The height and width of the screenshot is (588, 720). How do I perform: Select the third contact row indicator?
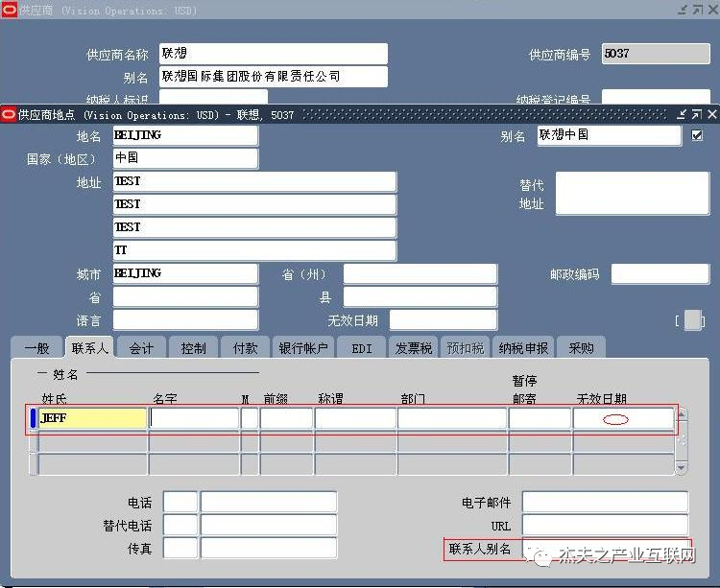tap(33, 463)
